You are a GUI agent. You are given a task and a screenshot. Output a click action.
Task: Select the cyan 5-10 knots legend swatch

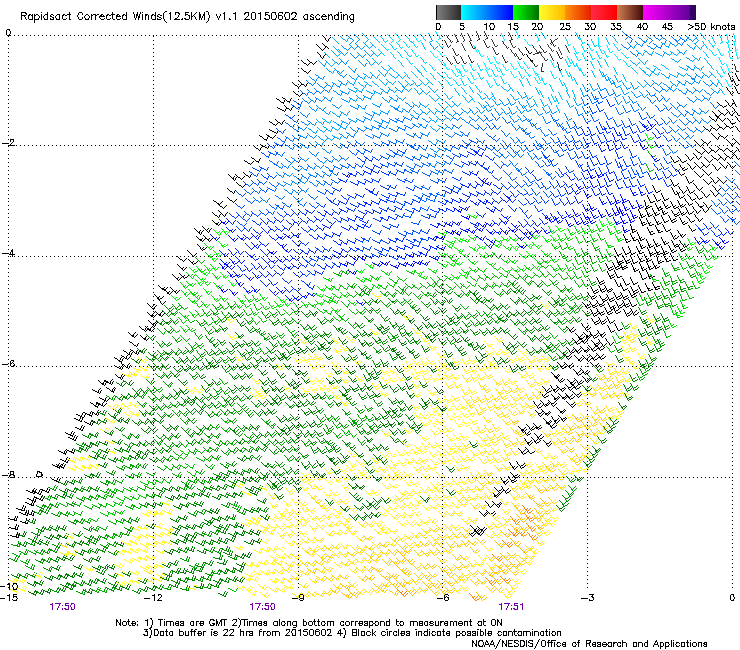(x=474, y=12)
